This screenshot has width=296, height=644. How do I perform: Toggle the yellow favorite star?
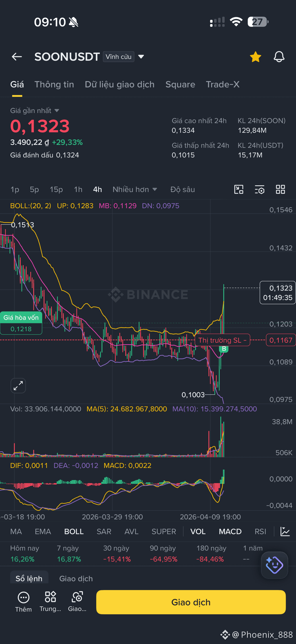(x=256, y=57)
